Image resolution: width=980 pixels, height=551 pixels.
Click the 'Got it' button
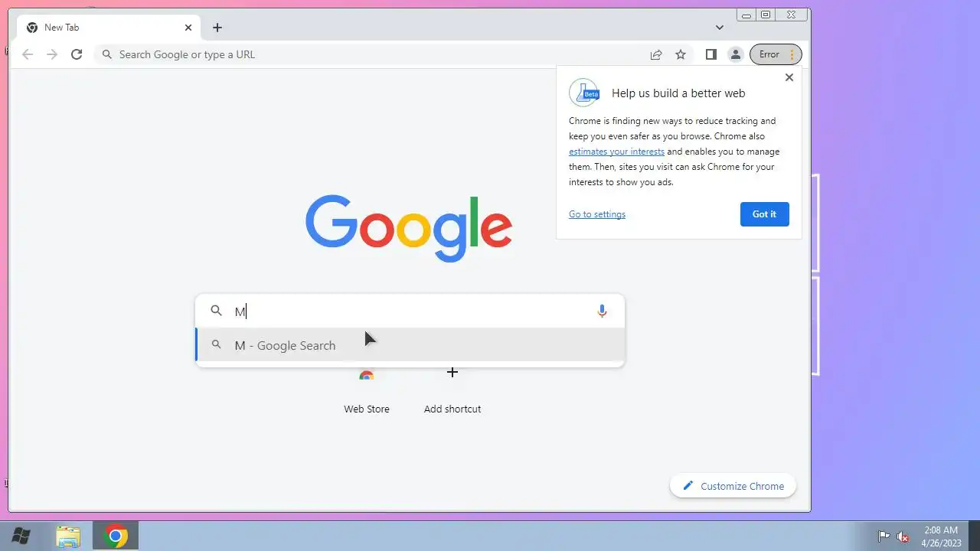coord(764,214)
